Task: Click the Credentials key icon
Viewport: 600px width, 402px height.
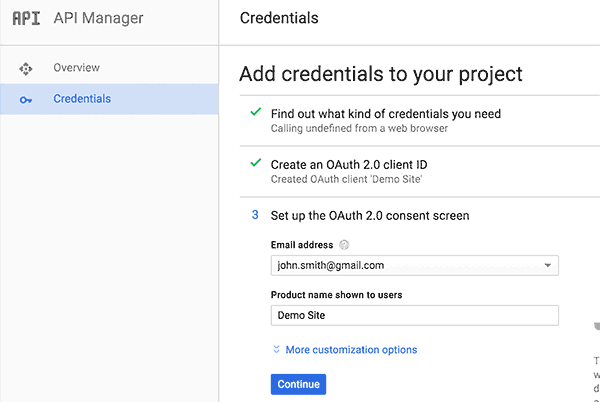Action: point(26,99)
